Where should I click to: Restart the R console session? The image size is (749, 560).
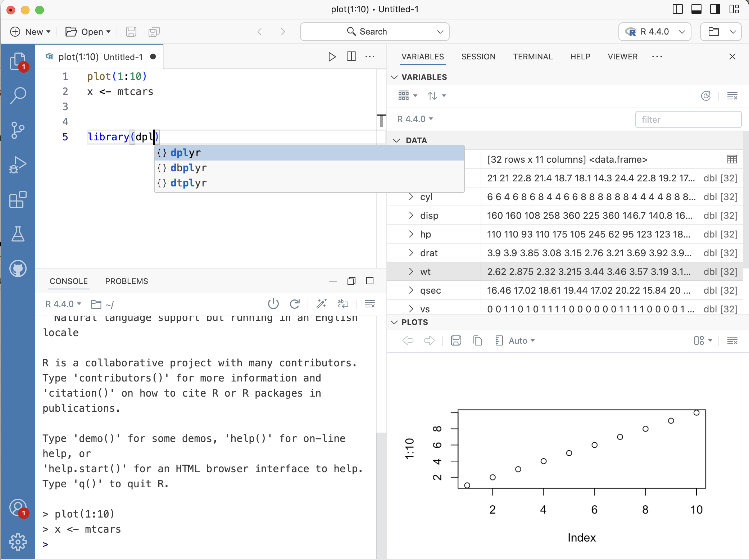(295, 304)
